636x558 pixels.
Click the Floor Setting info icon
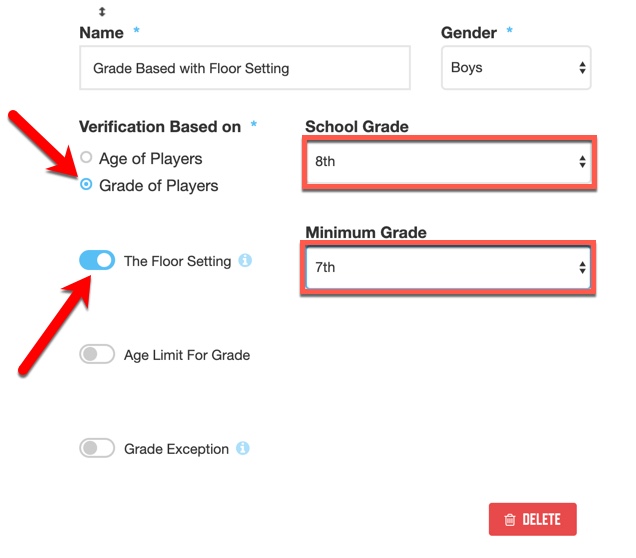(x=245, y=260)
